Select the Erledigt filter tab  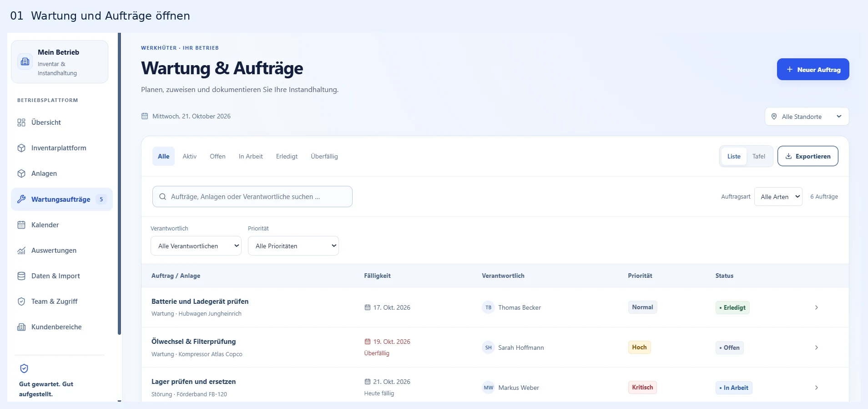click(287, 156)
